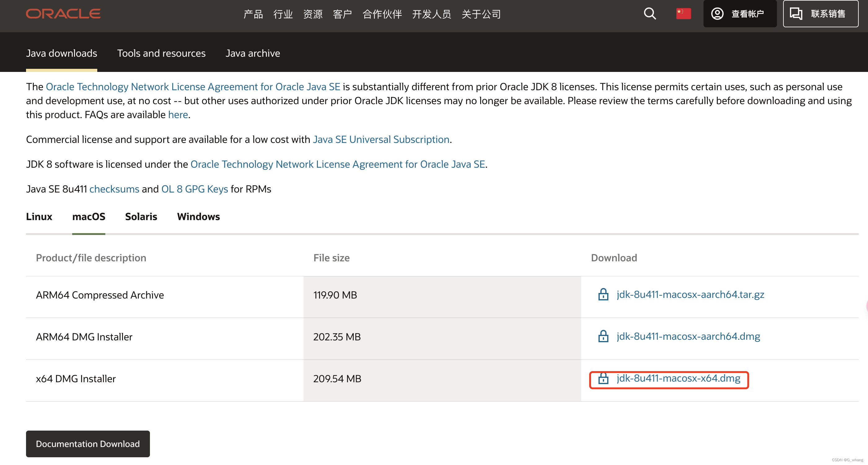The image size is (868, 465).
Task: Click the checksums link for Java SE 8u411
Action: coord(114,188)
